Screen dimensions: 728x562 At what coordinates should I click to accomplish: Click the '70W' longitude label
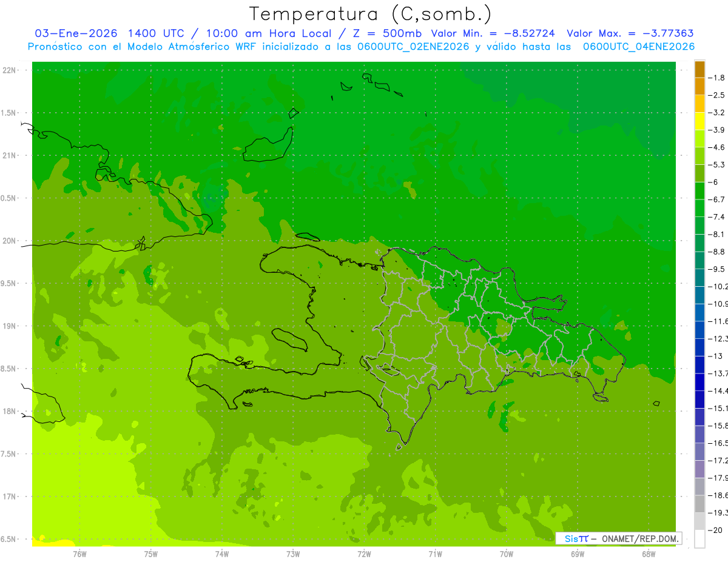pos(507,554)
